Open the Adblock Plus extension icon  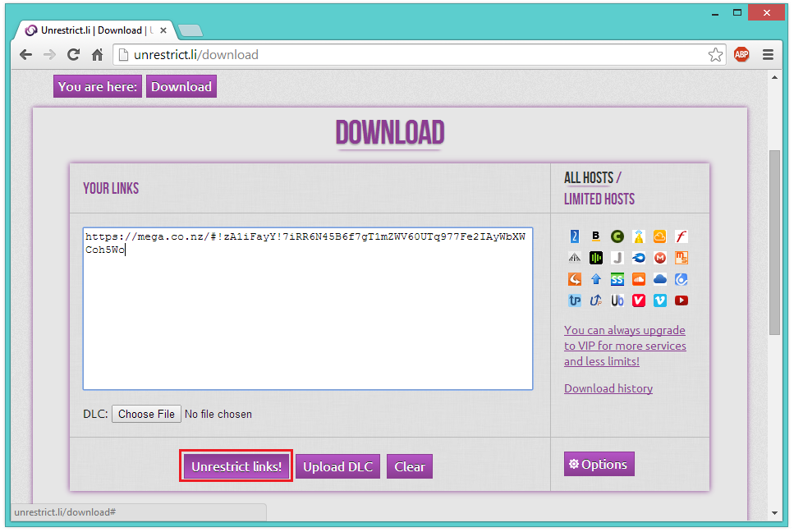pyautogui.click(x=741, y=54)
